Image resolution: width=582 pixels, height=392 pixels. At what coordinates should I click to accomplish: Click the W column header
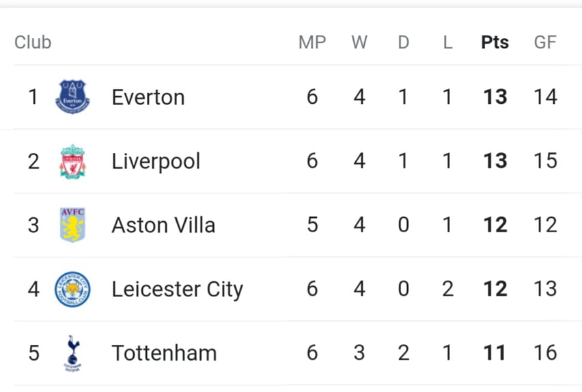click(359, 42)
